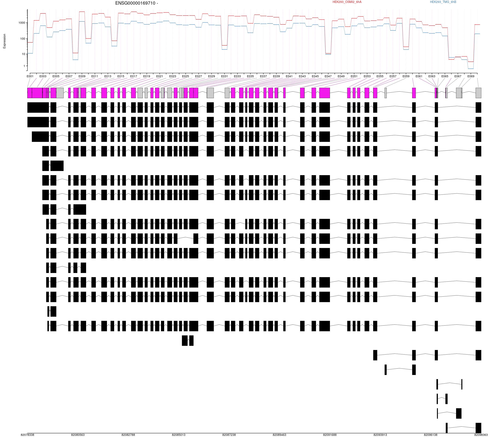The height and width of the screenshot is (439, 504).
Task: Click genomic coordinate 82093913
Action: [x=380, y=435]
